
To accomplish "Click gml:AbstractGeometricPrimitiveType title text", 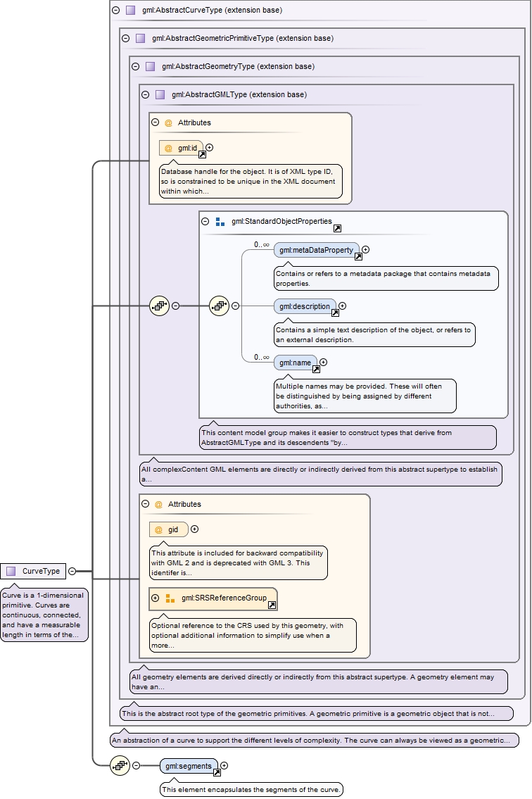I will 243,38.
